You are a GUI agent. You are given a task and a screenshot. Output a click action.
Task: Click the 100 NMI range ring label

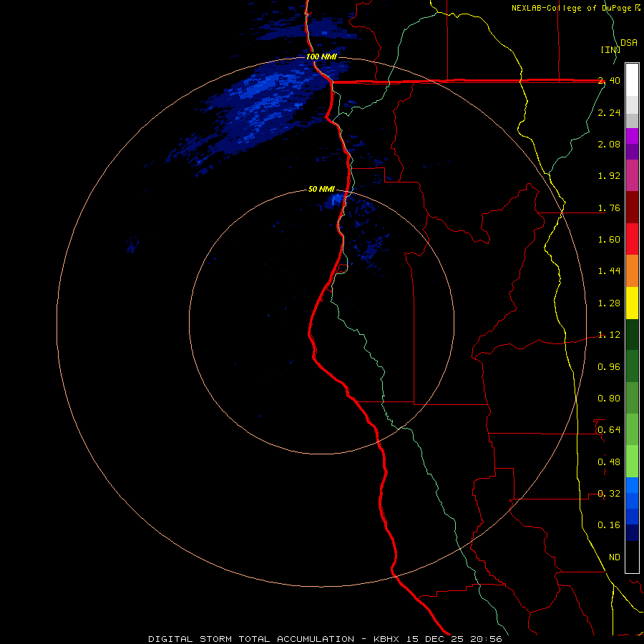point(321,57)
